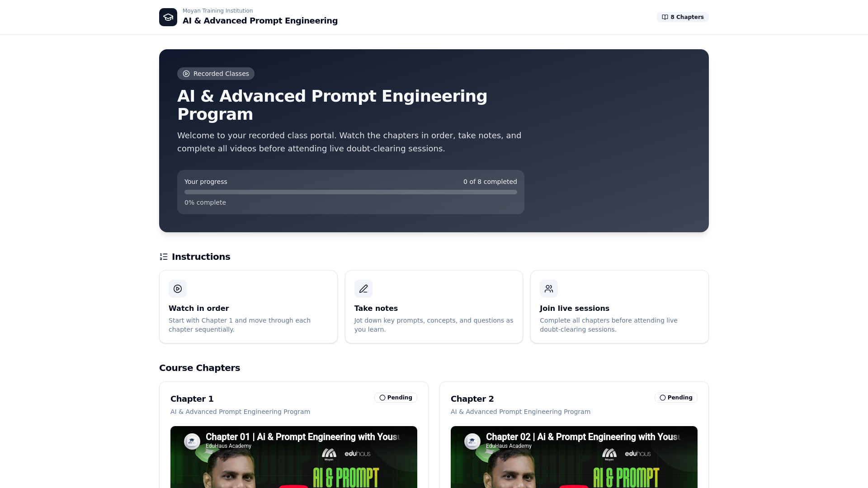Viewport: 868px width, 488px height.
Task: Click the Instructions section heading
Action: 201,257
